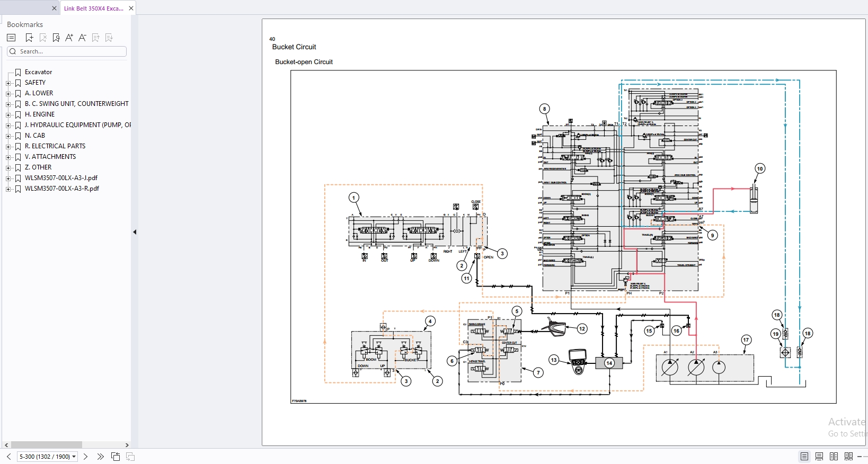
Task: Open the page number dropdown
Action: point(74,457)
